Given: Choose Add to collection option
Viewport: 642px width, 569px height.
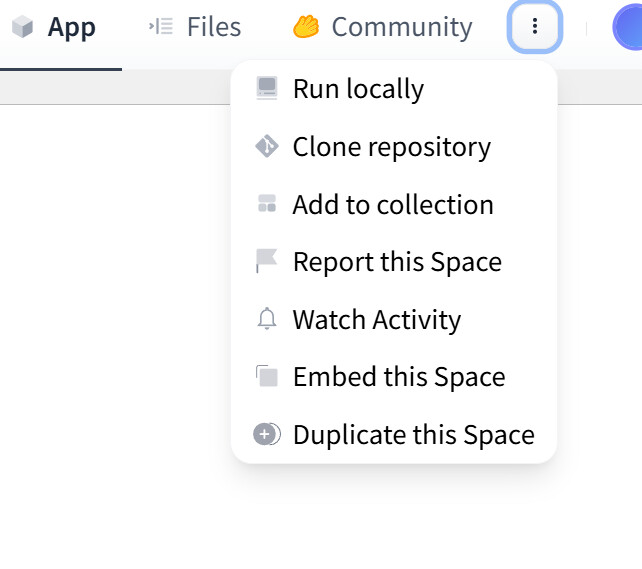Looking at the screenshot, I should [x=393, y=205].
